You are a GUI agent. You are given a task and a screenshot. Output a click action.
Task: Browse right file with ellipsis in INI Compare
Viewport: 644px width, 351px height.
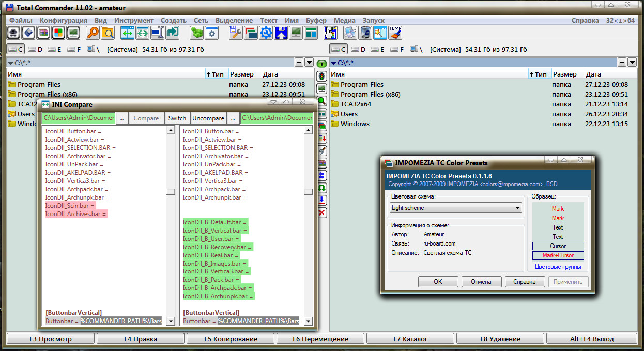(233, 118)
